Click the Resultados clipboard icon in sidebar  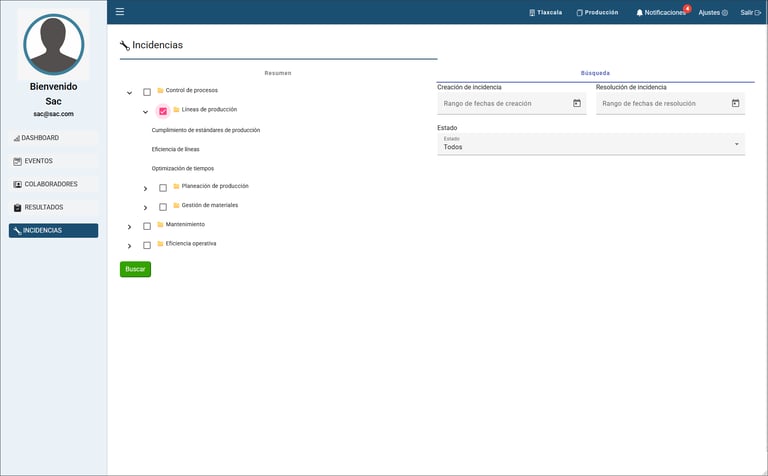(17, 208)
